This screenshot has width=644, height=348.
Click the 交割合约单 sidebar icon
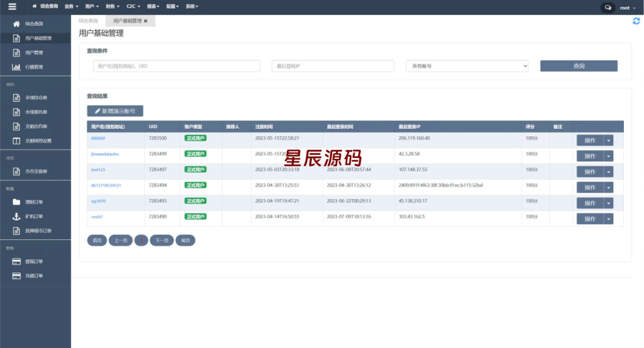pyautogui.click(x=16, y=126)
